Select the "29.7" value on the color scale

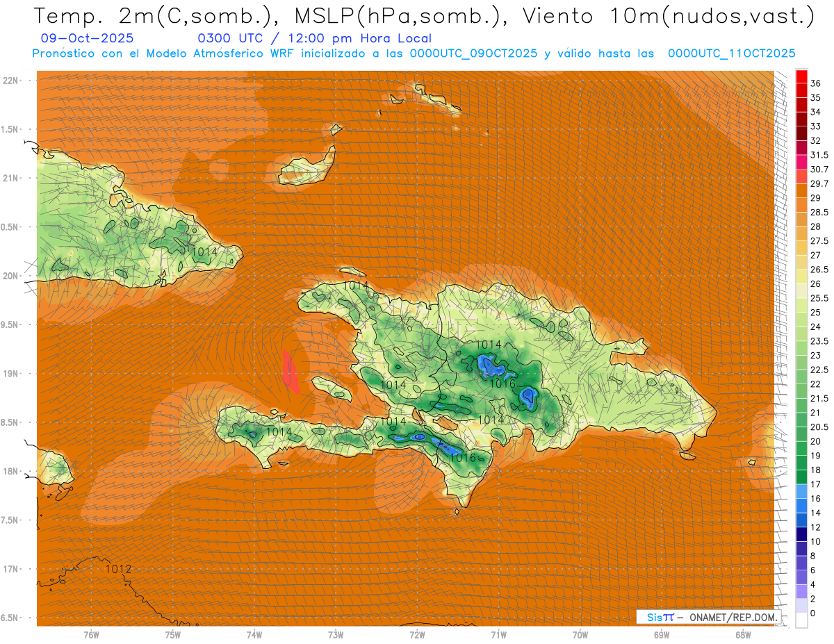tap(819, 183)
